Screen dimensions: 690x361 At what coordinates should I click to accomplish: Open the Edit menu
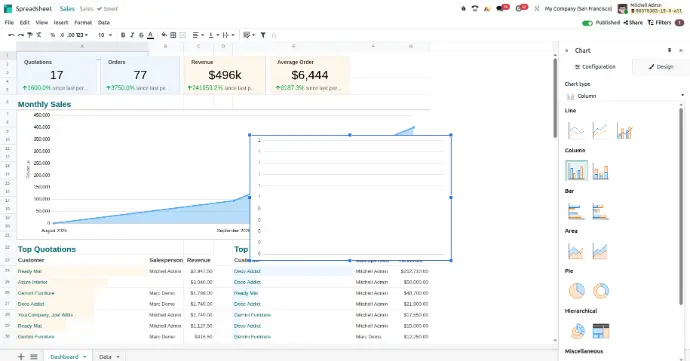[25, 22]
